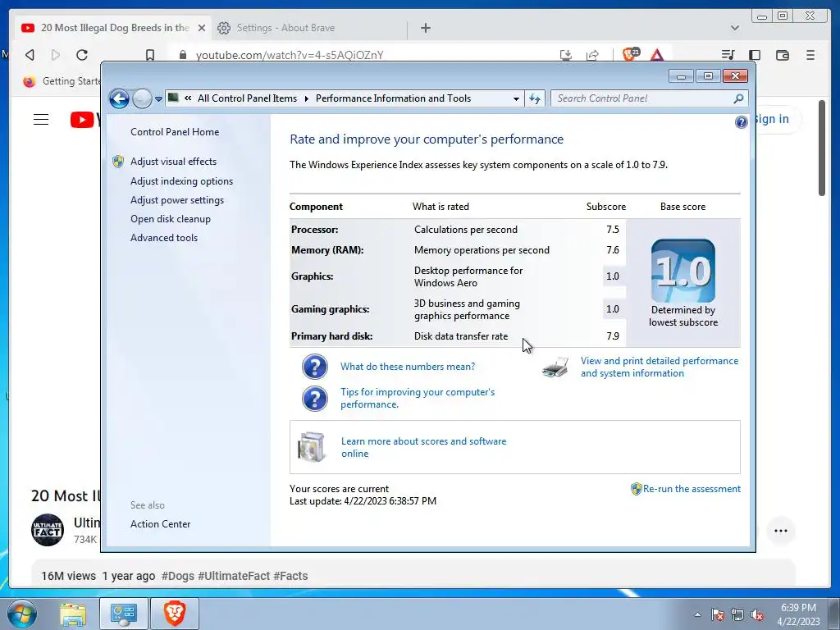Screen dimensions: 840x630
Task: Open the Windows Start menu
Action: pos(21,614)
